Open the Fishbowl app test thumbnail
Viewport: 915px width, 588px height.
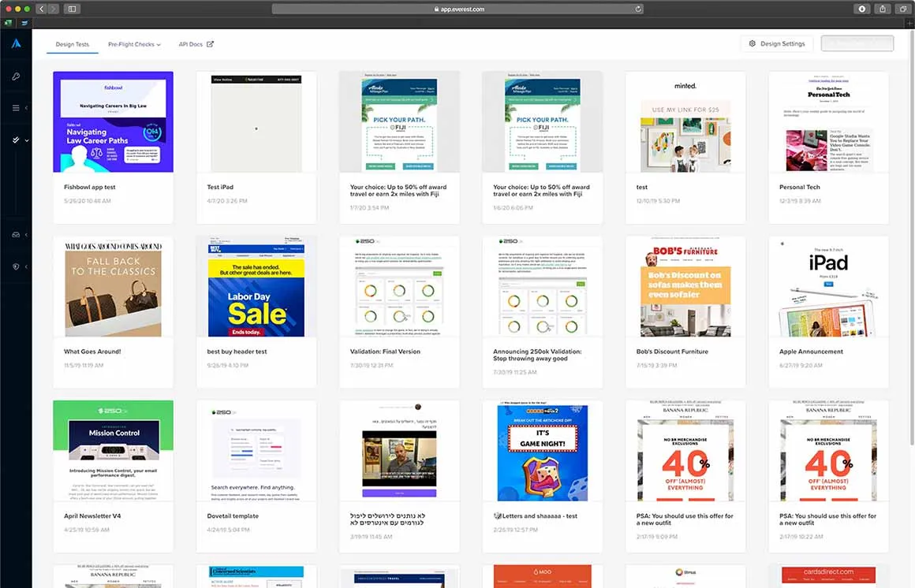pyautogui.click(x=114, y=122)
